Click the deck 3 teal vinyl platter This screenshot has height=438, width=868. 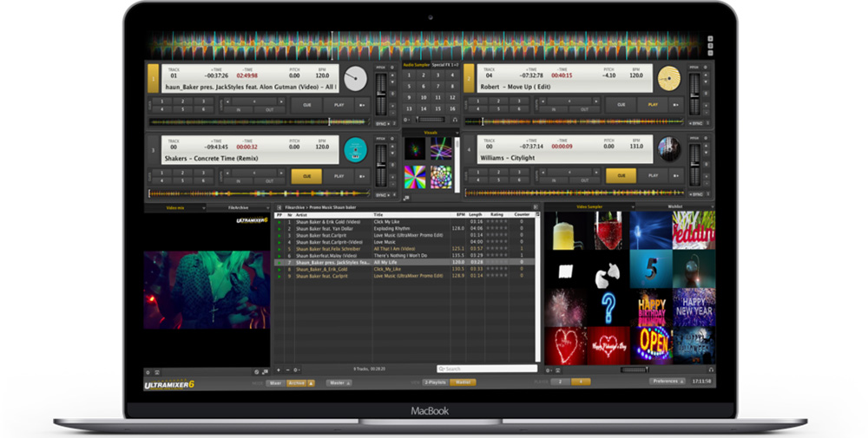355,150
